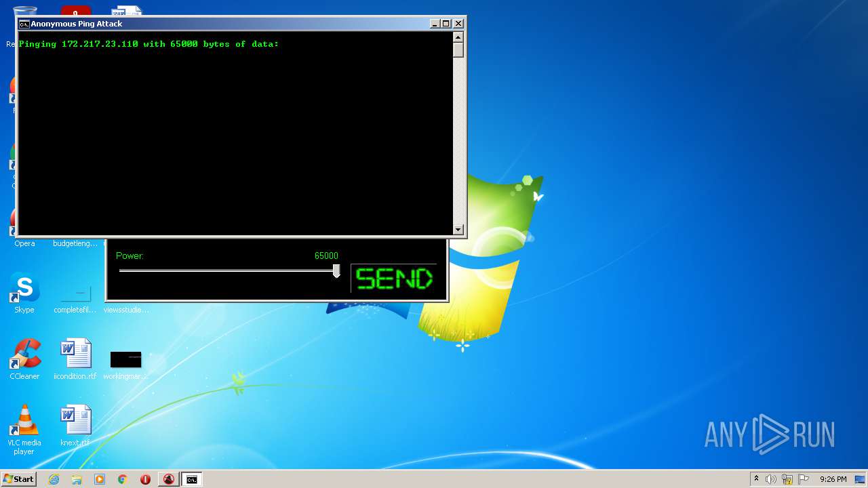Close the Anonymous Ping Attack console
This screenshot has width=868, height=488.
point(458,24)
